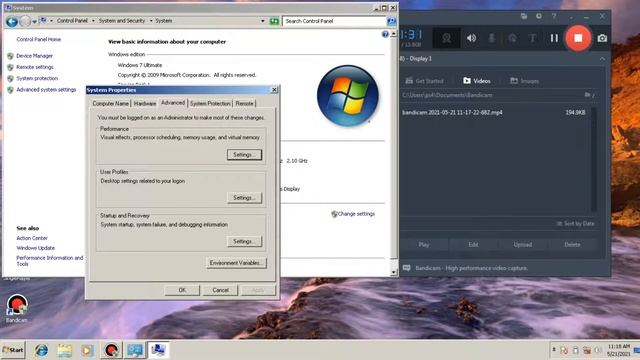Click the taskbar clock showing 11:18 AM

619,350
